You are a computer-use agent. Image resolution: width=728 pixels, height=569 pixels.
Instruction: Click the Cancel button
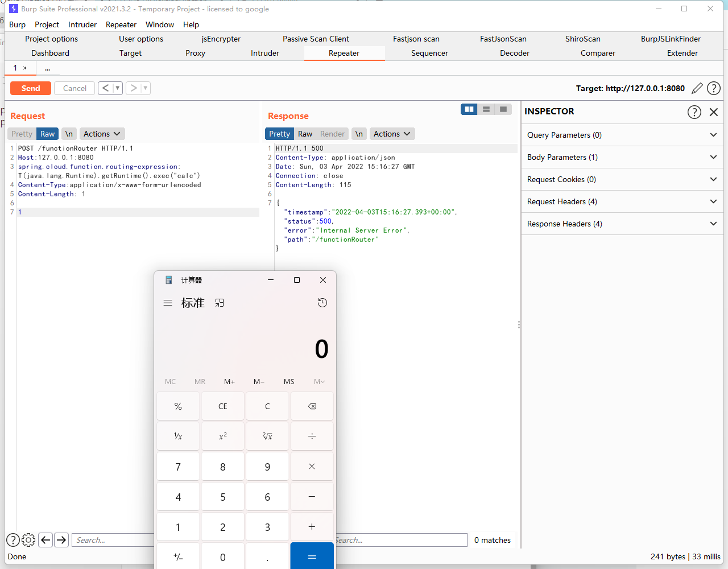pos(75,88)
